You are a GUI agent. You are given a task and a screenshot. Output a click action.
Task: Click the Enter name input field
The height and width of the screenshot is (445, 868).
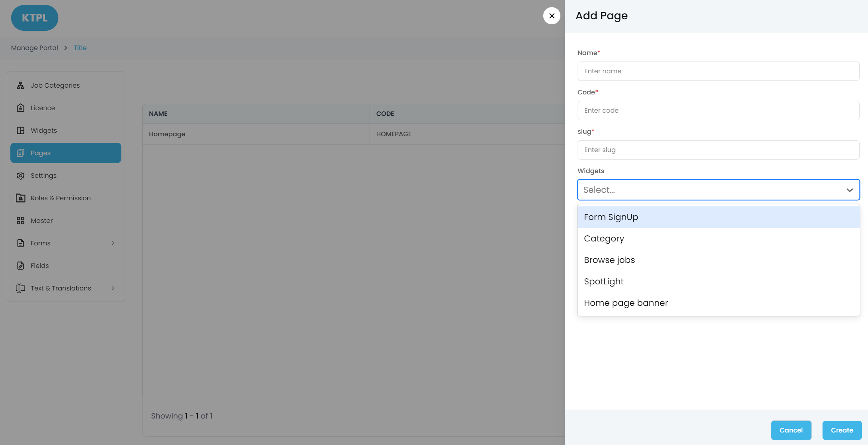click(x=718, y=71)
